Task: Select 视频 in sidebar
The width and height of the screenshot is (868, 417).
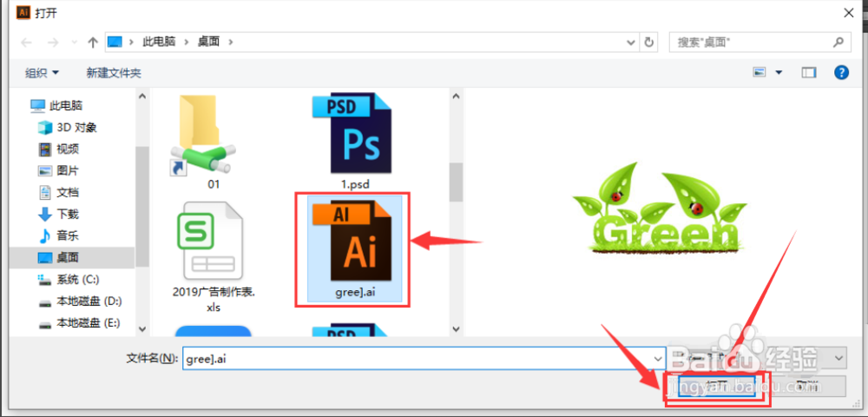Action: pos(59,149)
